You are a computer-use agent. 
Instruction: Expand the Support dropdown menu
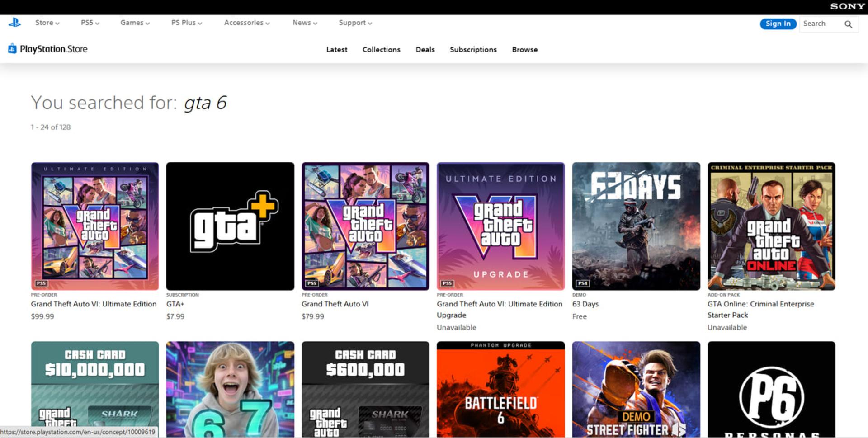tap(355, 23)
